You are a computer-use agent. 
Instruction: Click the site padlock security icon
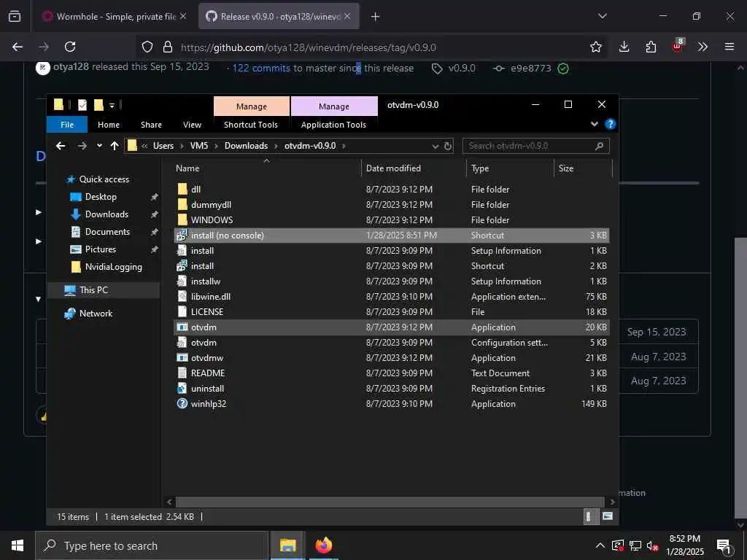[167, 47]
